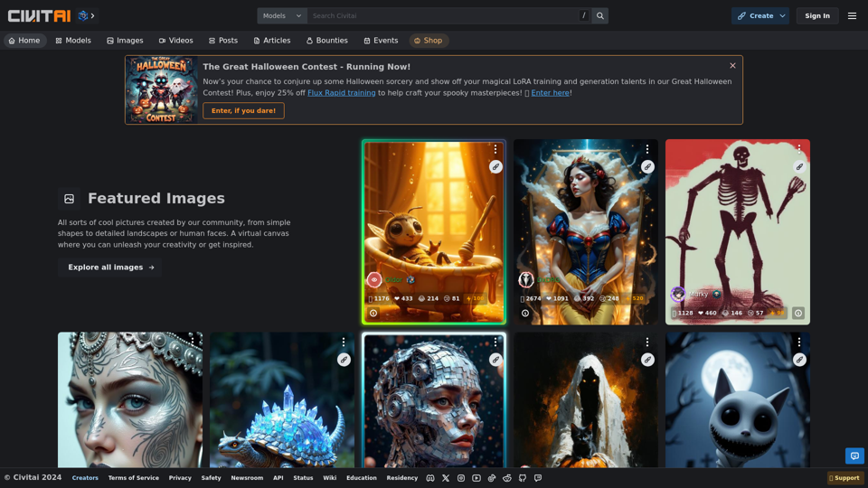
Task: Open the tattooed face image thumbnail
Action: [130, 400]
